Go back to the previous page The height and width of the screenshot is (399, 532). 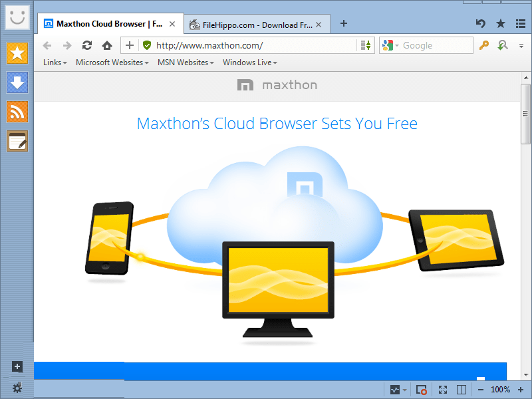pos(47,45)
